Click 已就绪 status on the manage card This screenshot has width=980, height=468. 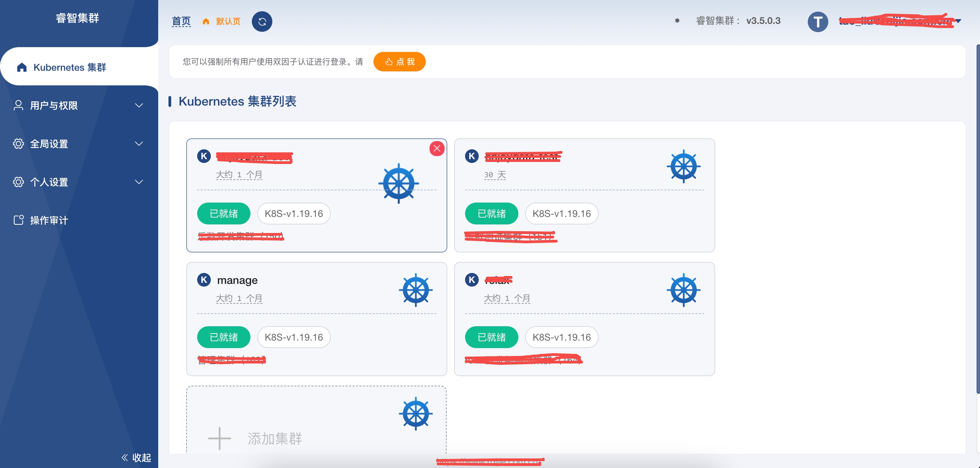click(224, 337)
